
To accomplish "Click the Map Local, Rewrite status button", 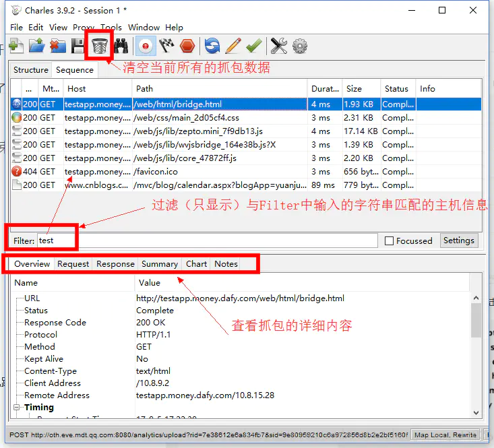I will 445,435.
